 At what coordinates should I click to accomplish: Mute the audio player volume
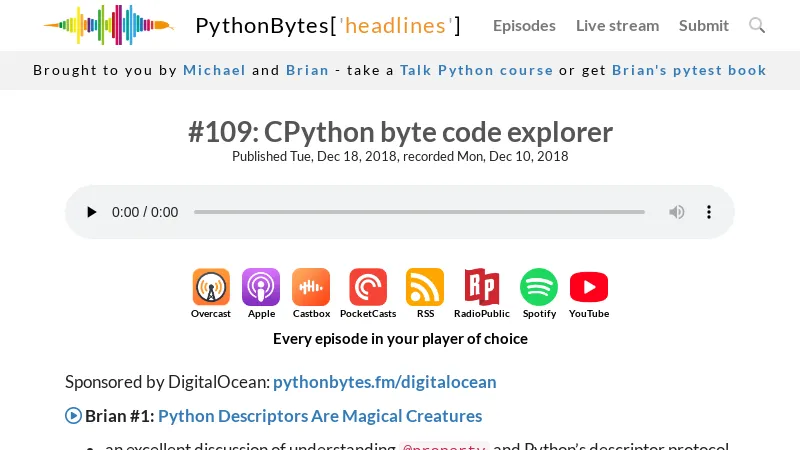(677, 212)
